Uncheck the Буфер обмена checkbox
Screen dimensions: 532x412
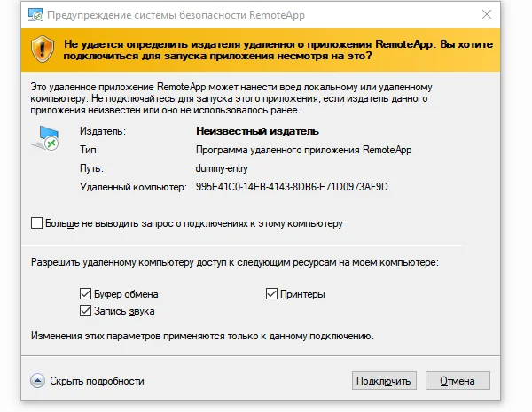(85, 294)
